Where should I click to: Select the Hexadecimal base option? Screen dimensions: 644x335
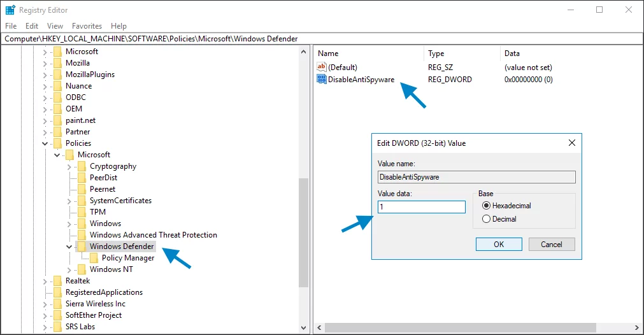coord(487,206)
